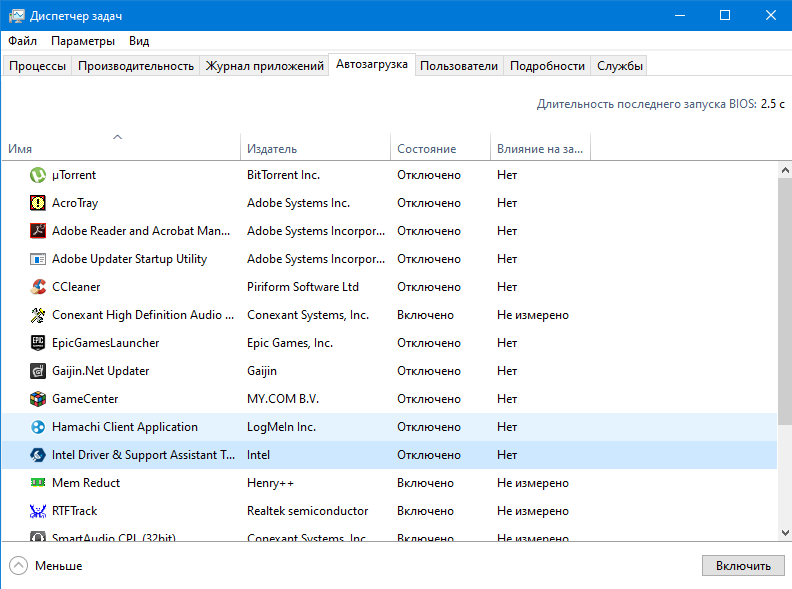Click the Меньше label

[x=59, y=566]
